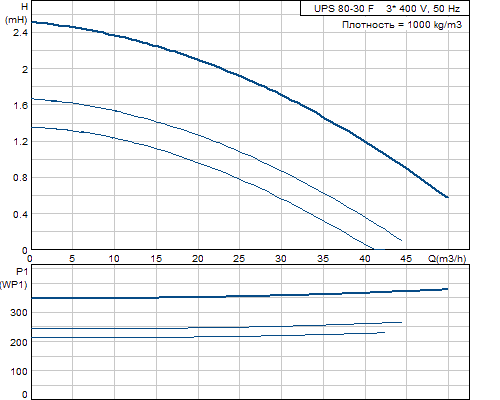Viewport: 500px width, 400px height.
Task: Click the end of the middle power curve
Action: pyautogui.click(x=401, y=322)
